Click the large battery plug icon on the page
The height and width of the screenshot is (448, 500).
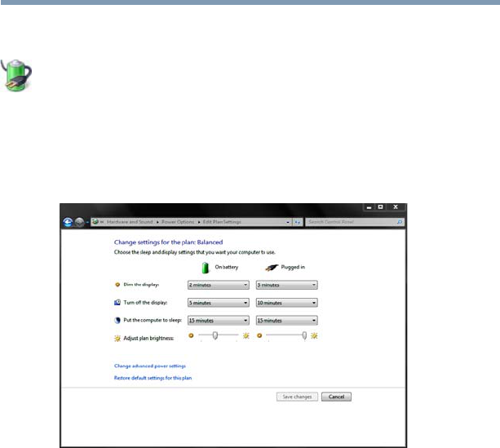pos(16,76)
